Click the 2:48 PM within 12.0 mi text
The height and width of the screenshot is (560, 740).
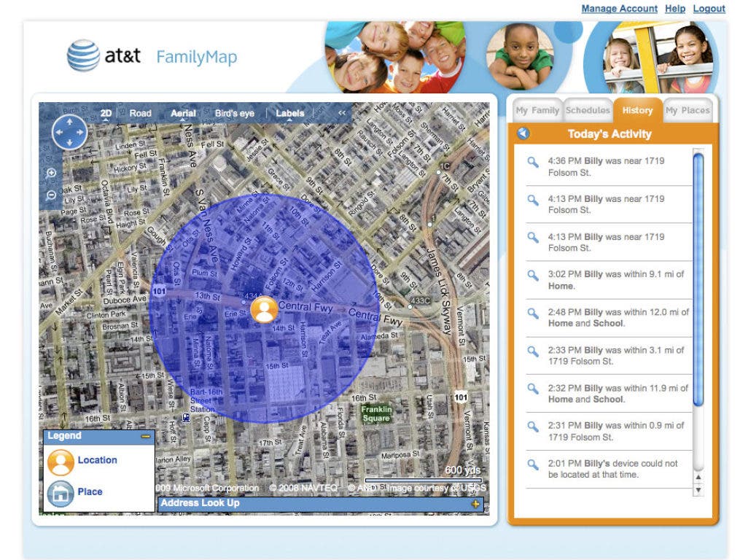[x=618, y=318]
